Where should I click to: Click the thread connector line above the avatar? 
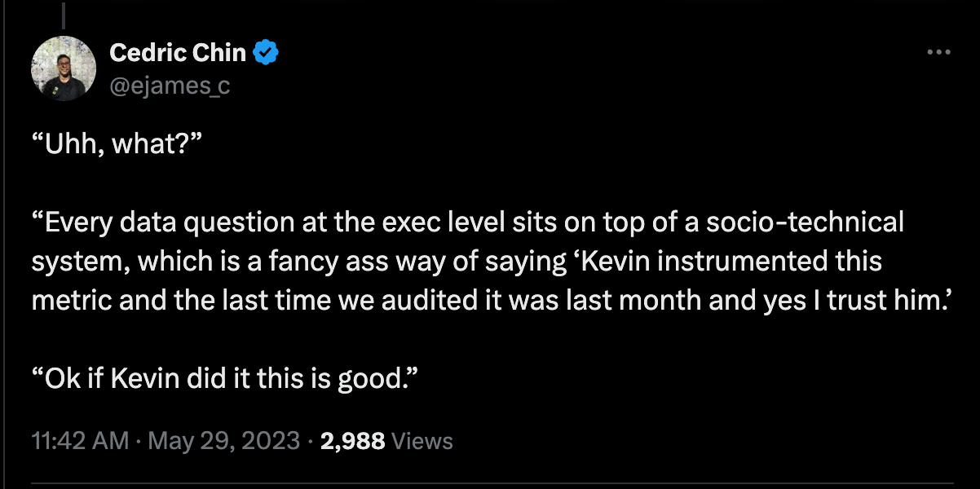[x=64, y=15]
